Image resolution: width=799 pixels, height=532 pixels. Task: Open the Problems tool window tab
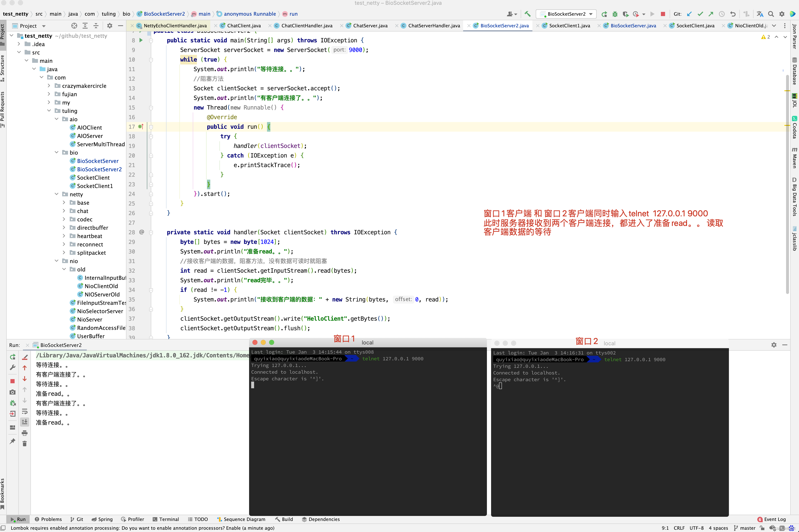click(48, 519)
